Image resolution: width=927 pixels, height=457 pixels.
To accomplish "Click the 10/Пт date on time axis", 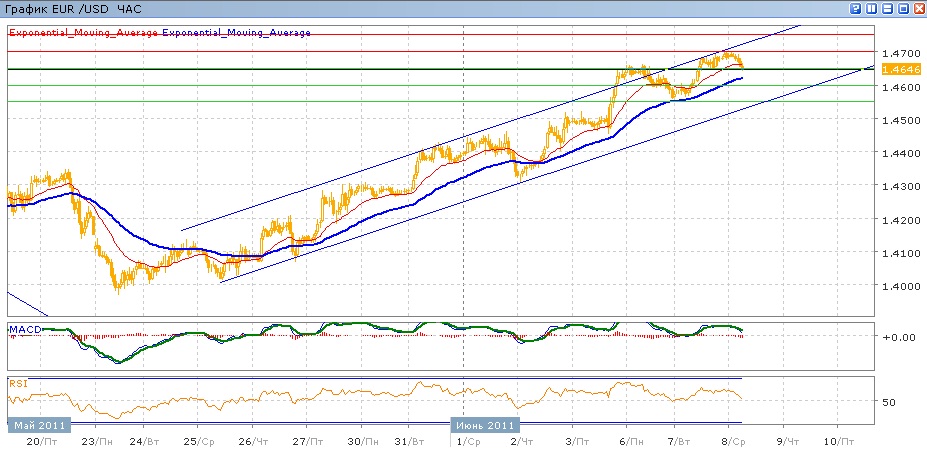I will (x=837, y=441).
